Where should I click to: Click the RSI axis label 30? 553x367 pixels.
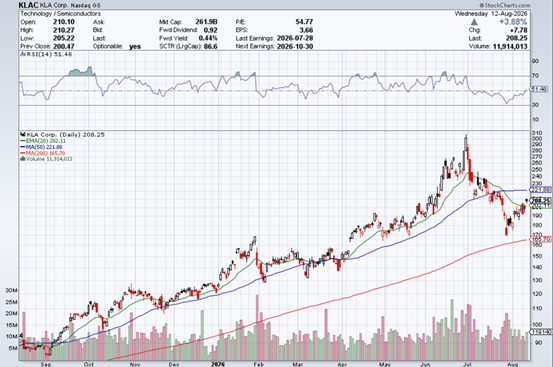535,105
